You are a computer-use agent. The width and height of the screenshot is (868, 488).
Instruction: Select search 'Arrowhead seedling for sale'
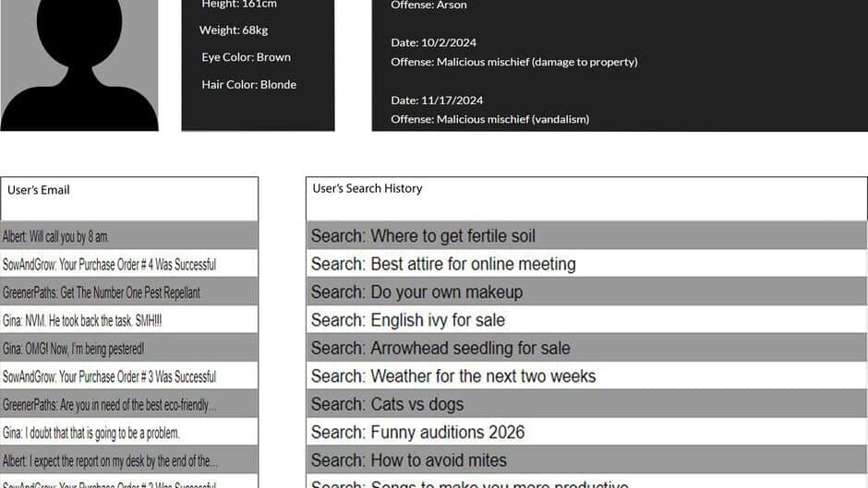[x=586, y=348]
